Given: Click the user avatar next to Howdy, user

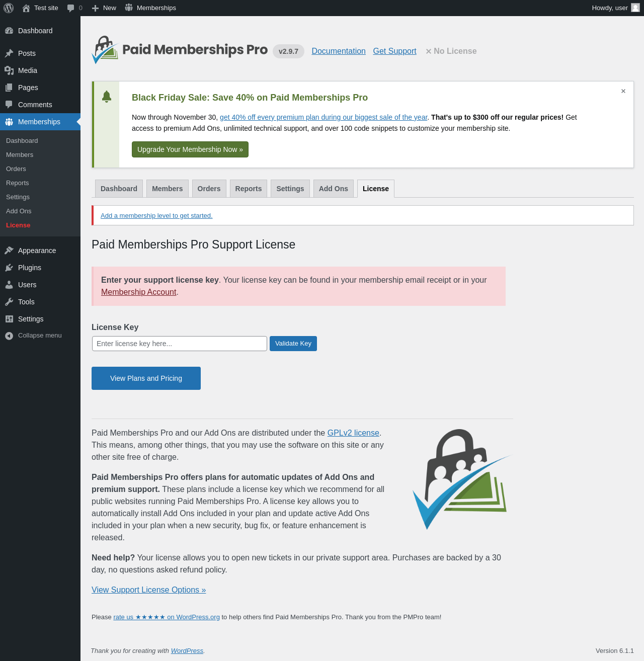Looking at the screenshot, I should (x=635, y=8).
